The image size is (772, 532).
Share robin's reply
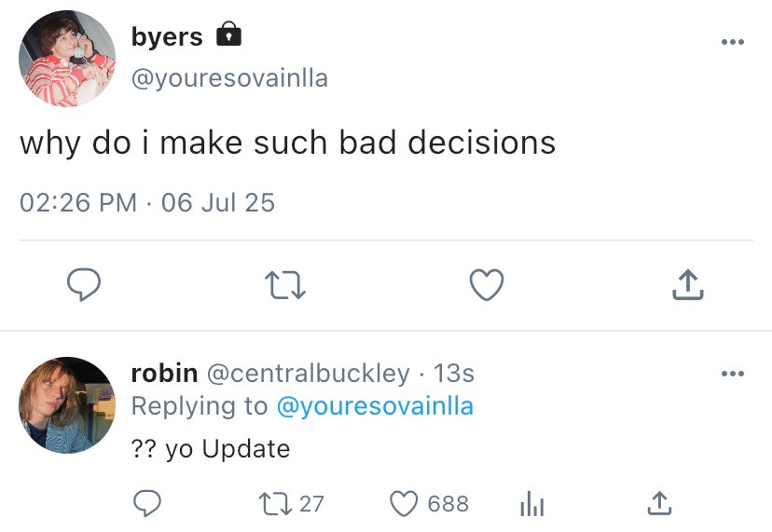click(658, 504)
